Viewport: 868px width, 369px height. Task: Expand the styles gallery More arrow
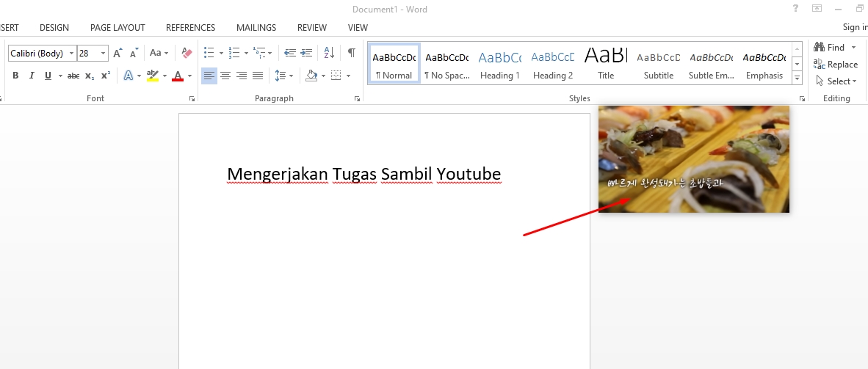pyautogui.click(x=798, y=78)
